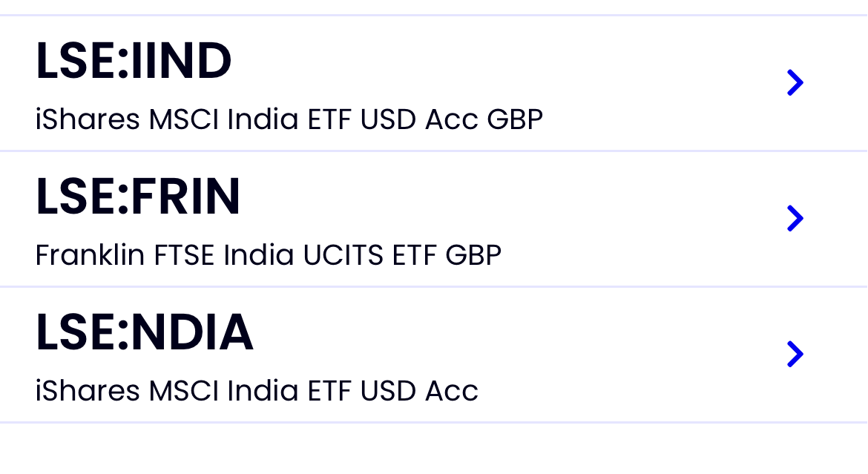Select Franklin FTSE India UCITS ETF GBP description

click(x=269, y=255)
